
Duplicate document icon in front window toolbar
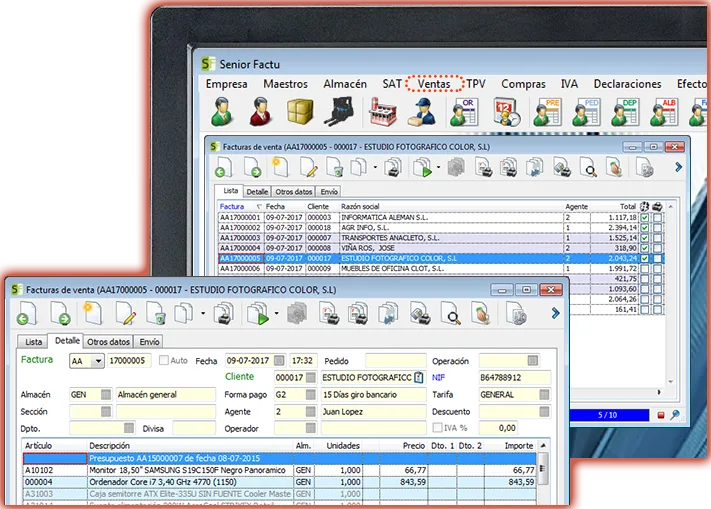[x=184, y=313]
